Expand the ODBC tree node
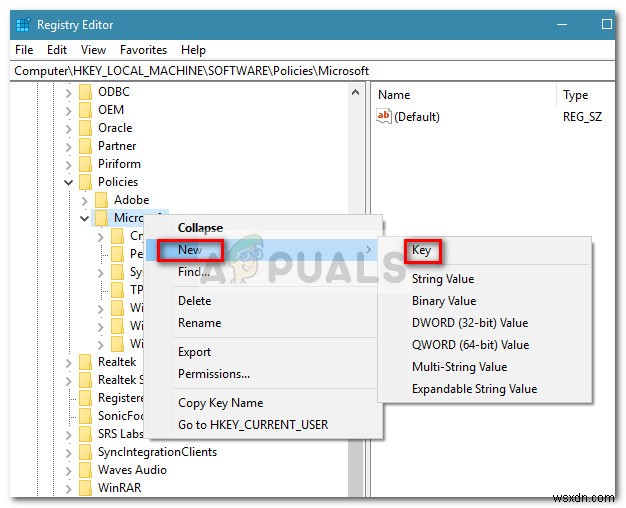The height and width of the screenshot is (508, 626). click(69, 93)
